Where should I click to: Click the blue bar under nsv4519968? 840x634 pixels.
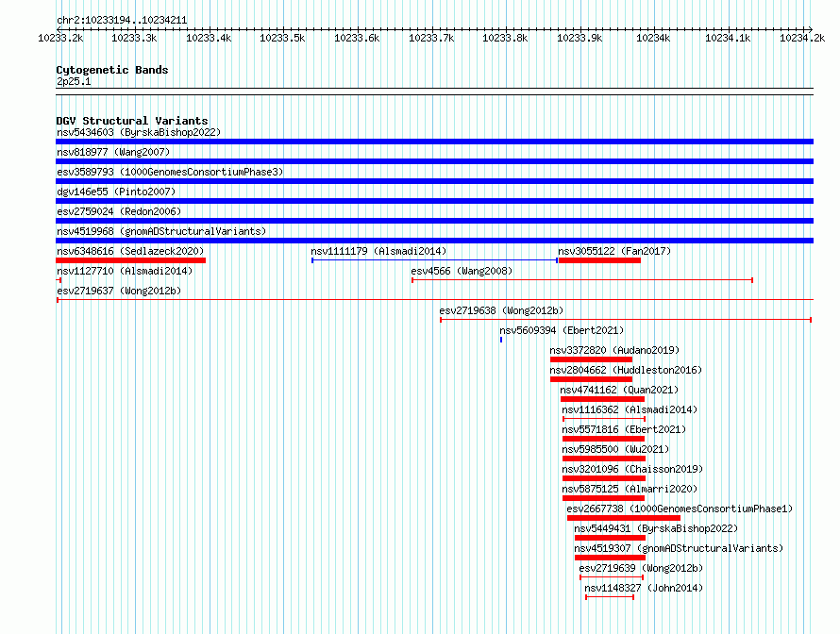[434, 241]
